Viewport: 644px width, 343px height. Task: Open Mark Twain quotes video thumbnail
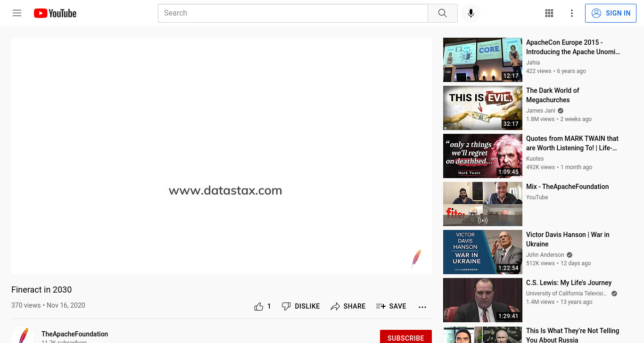tap(483, 156)
